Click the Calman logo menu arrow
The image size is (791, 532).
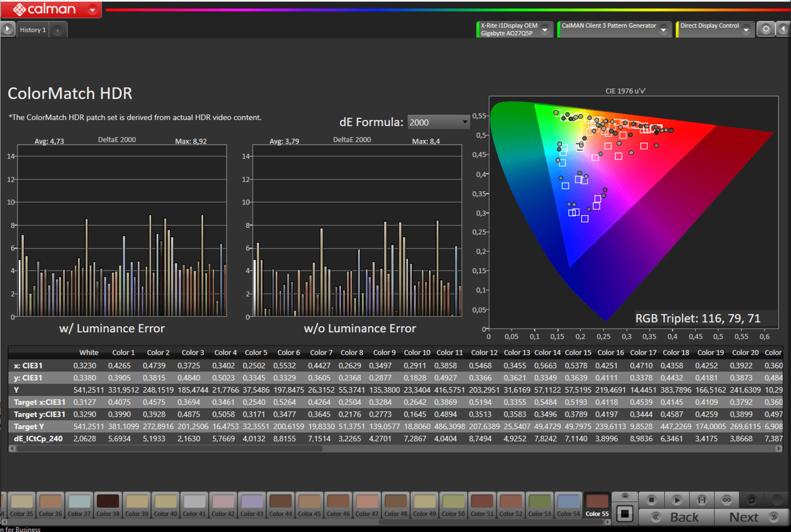pyautogui.click(x=93, y=9)
